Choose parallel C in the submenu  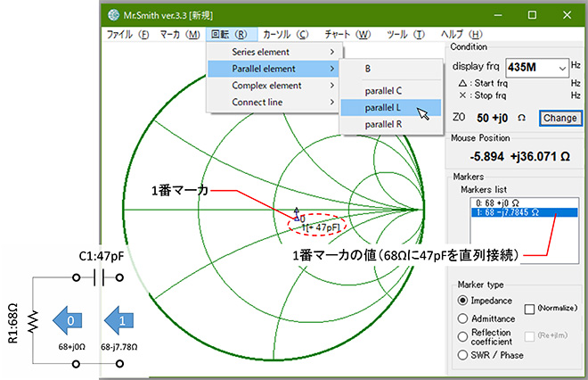tap(391, 90)
